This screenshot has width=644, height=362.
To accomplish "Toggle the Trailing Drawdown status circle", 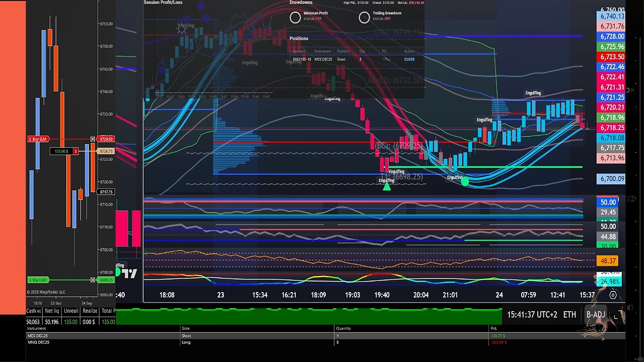I will (364, 17).
